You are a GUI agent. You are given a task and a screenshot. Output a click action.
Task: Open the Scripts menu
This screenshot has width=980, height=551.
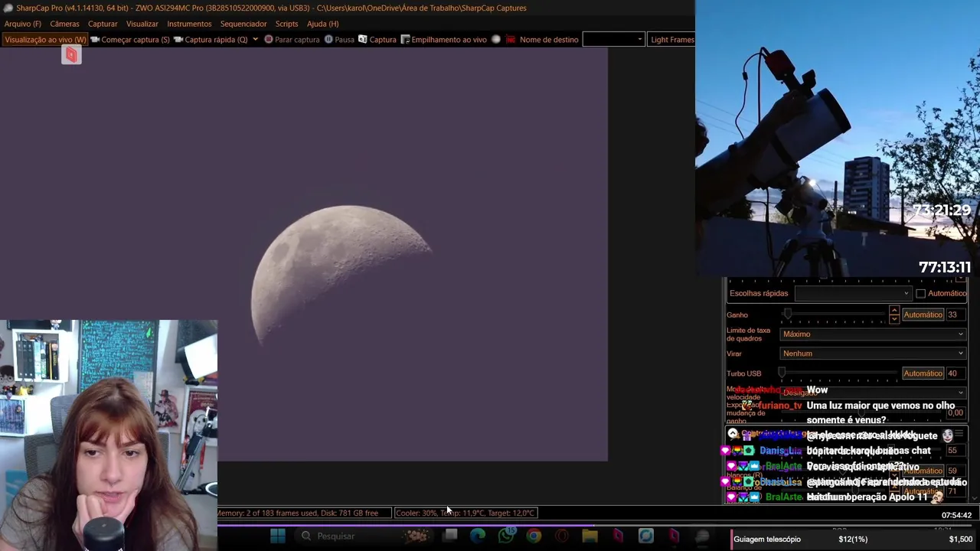click(x=286, y=24)
